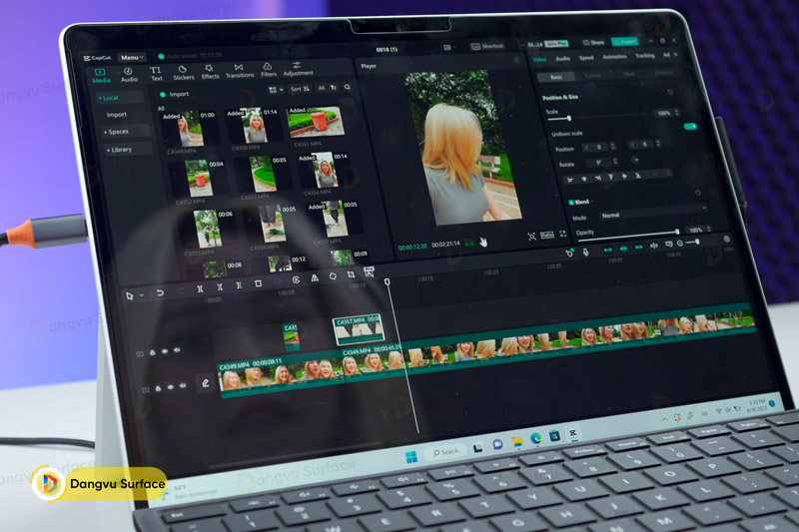Click the Ratio button in the player
This screenshot has height=532, width=799.
[x=546, y=235]
